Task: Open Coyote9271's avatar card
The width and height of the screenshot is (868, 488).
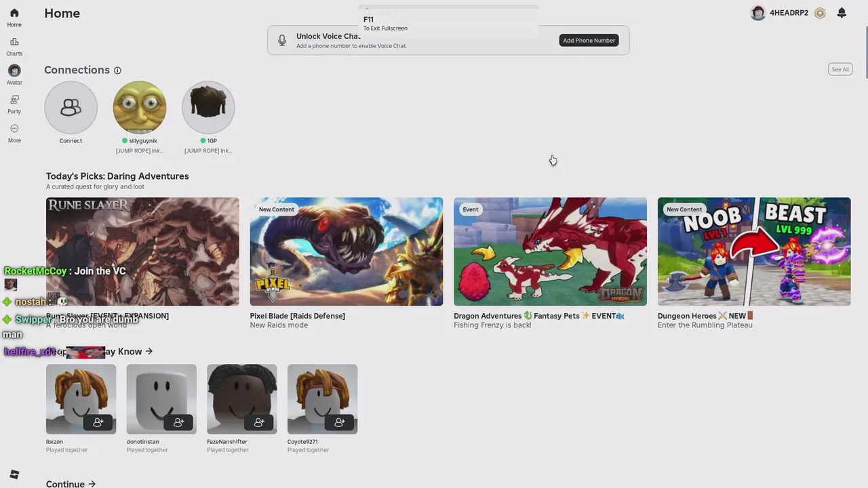Action: click(x=322, y=399)
